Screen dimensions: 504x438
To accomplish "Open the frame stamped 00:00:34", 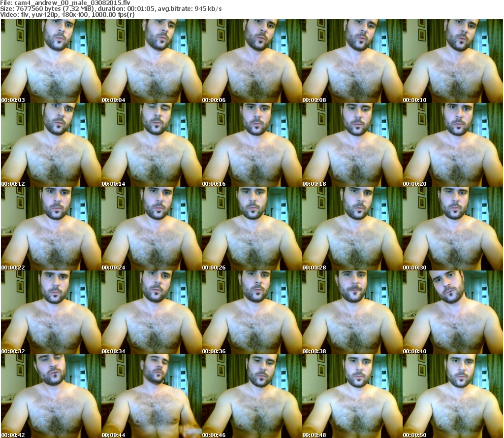I will click(152, 312).
